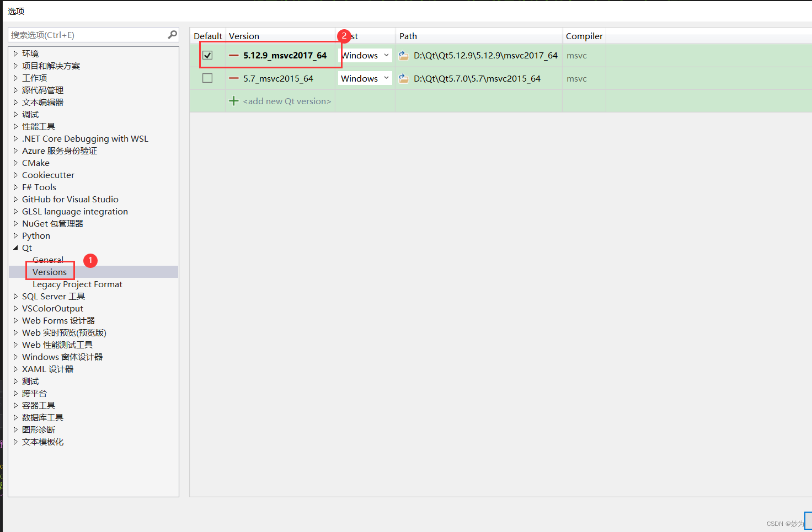Select Windows 窗体设计器 category
The height and width of the screenshot is (532, 812).
click(62, 357)
